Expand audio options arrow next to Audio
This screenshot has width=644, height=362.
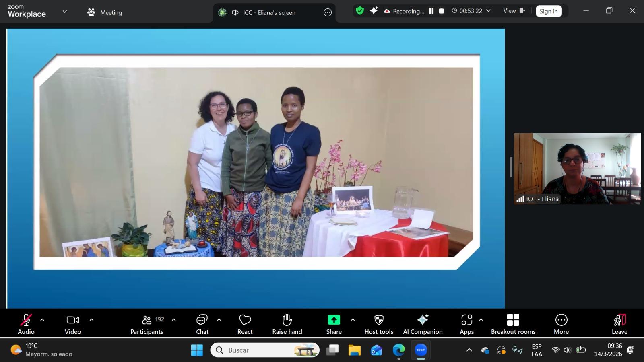42,320
